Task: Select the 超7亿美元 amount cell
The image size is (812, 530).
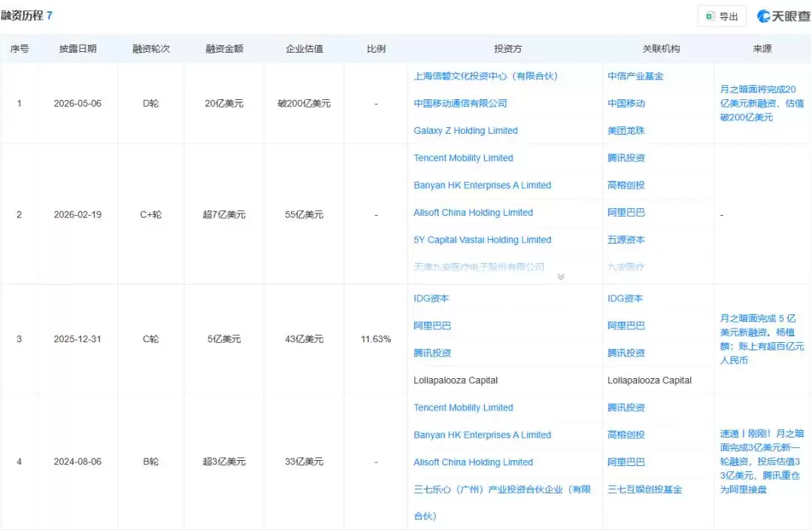Action: pyautogui.click(x=224, y=215)
